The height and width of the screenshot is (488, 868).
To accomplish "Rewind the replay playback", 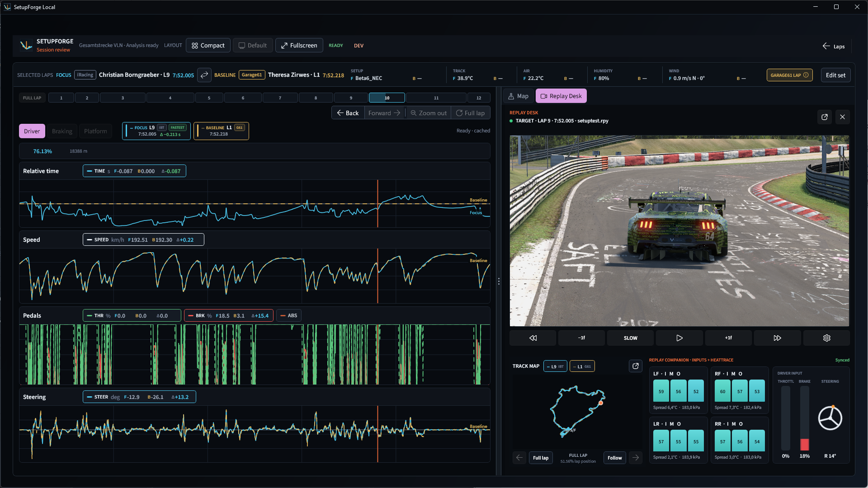I will coord(533,338).
